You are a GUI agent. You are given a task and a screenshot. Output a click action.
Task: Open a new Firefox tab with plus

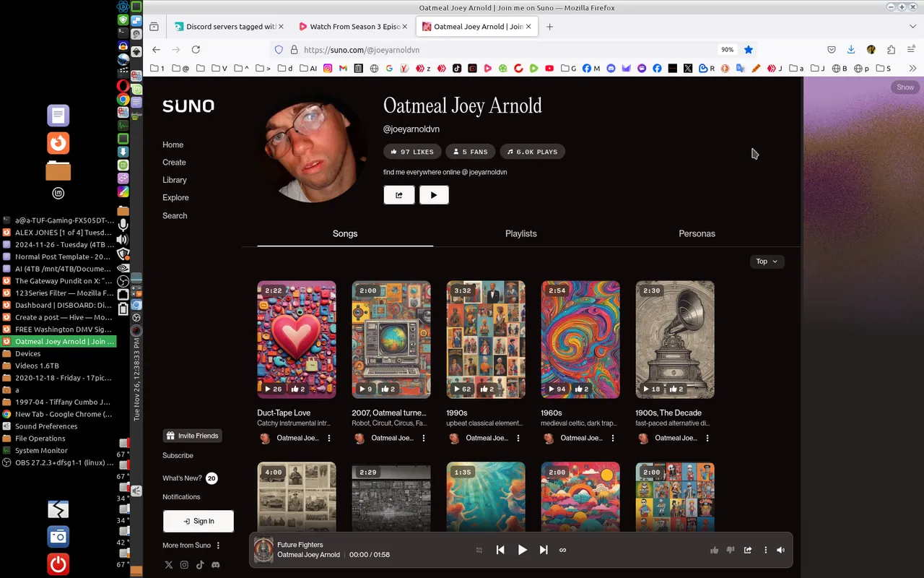pos(550,27)
